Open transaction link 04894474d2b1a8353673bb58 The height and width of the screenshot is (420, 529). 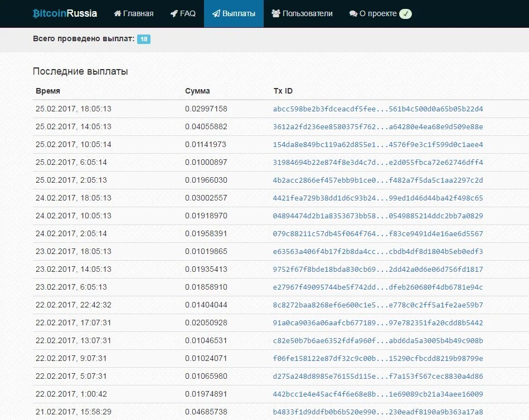point(378,216)
